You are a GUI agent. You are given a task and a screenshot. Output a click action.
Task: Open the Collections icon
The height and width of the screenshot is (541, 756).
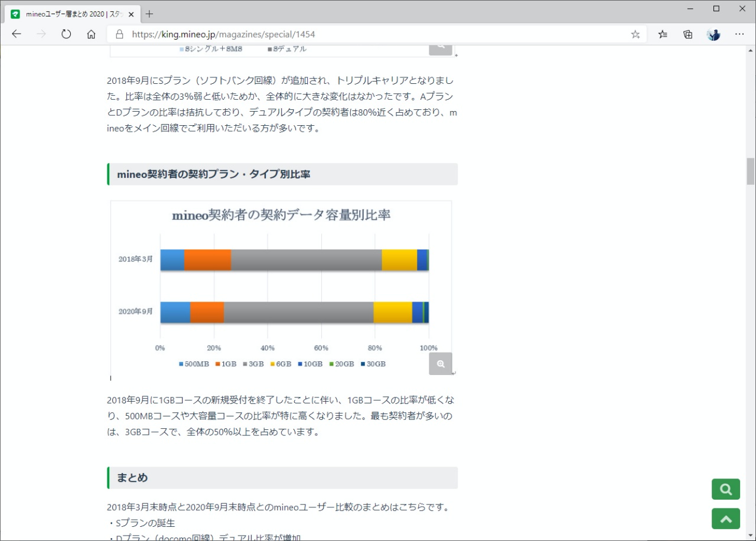(x=687, y=34)
